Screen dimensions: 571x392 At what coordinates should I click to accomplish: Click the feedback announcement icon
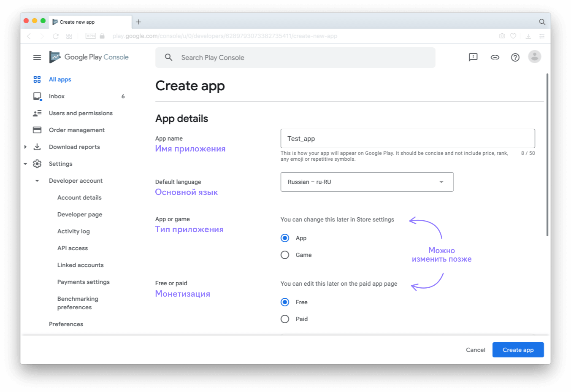(x=473, y=57)
